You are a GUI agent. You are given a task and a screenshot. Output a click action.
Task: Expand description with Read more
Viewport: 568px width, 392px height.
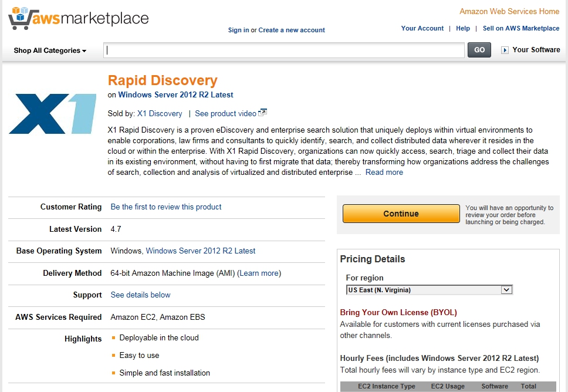pos(384,172)
